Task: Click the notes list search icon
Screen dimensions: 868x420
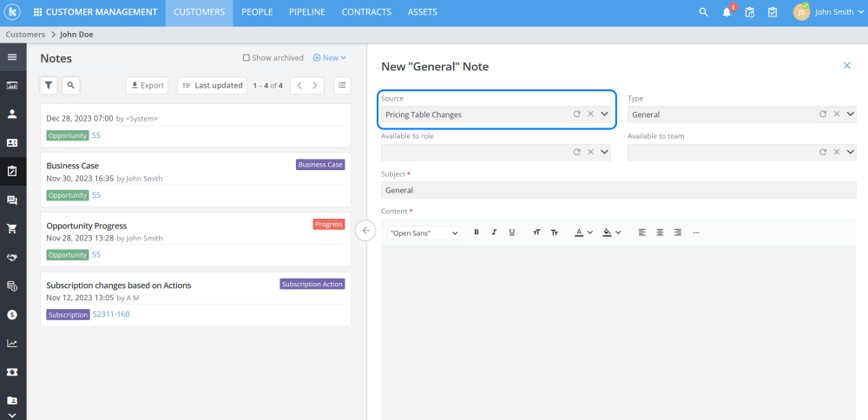Action: (70, 85)
